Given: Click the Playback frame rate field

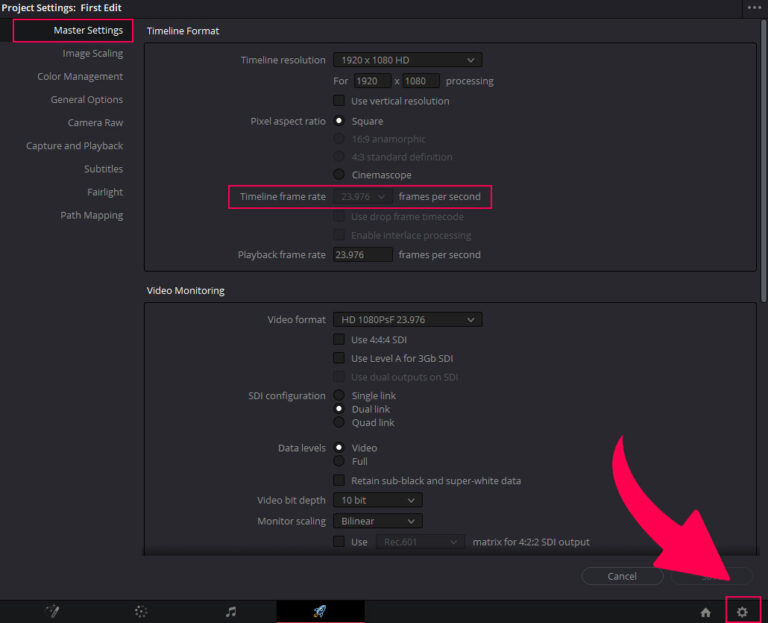Looking at the screenshot, I should click(x=362, y=255).
